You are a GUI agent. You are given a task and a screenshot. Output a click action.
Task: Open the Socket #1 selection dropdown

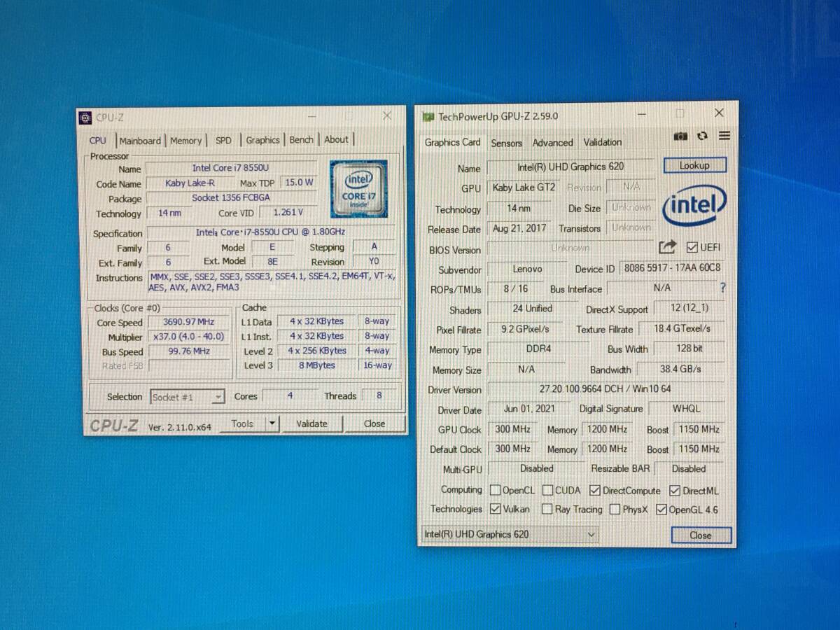[x=188, y=397]
